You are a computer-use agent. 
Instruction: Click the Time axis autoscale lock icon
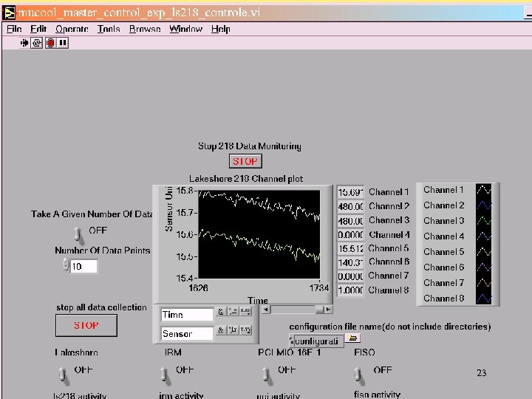(x=221, y=312)
